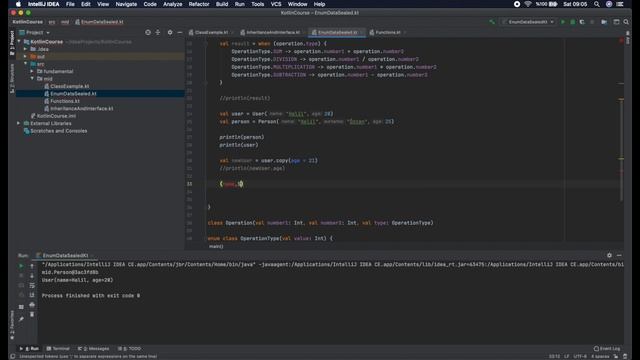This screenshot has width=640, height=360.
Task: Click the Collapse All icon in Project panel
Action: click(x=158, y=32)
